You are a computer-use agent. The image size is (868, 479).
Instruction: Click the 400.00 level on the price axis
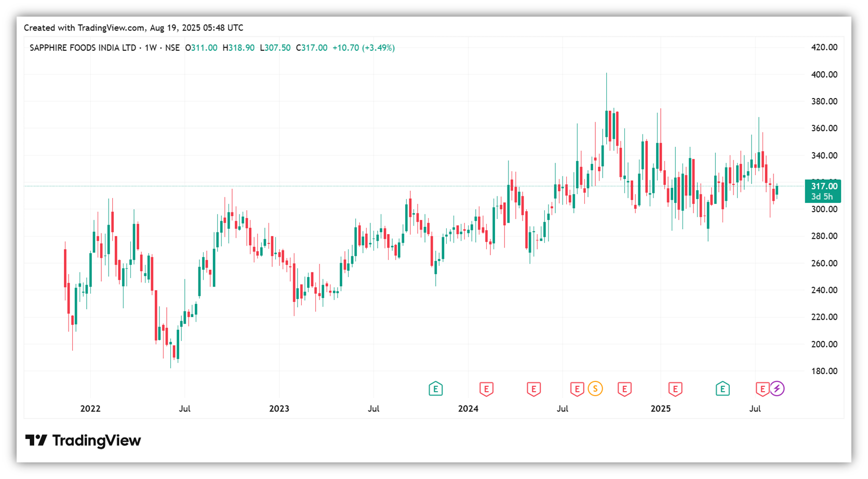824,75
